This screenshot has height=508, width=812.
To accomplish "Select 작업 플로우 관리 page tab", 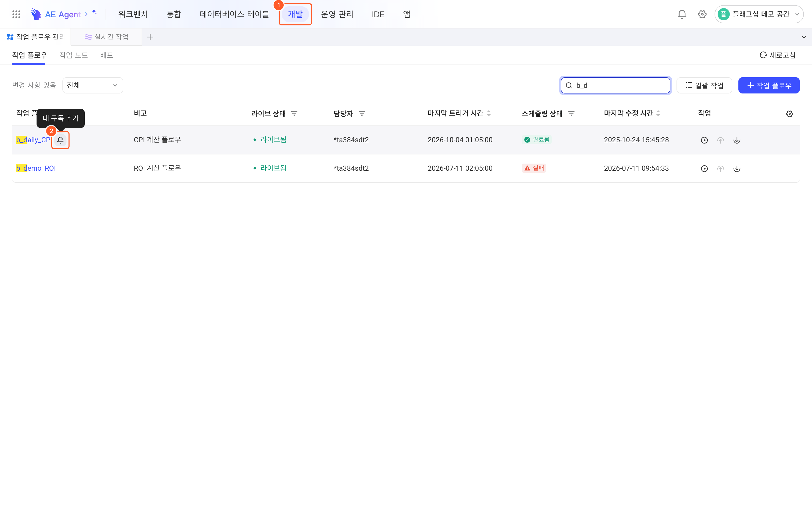I will [35, 37].
